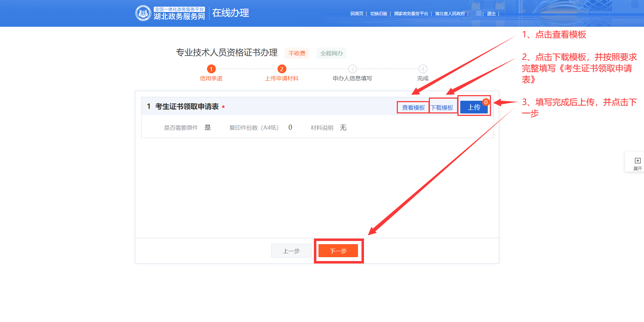Click the 全程网办 tag
Image resolution: width=644 pixels, height=322 pixels.
point(332,53)
